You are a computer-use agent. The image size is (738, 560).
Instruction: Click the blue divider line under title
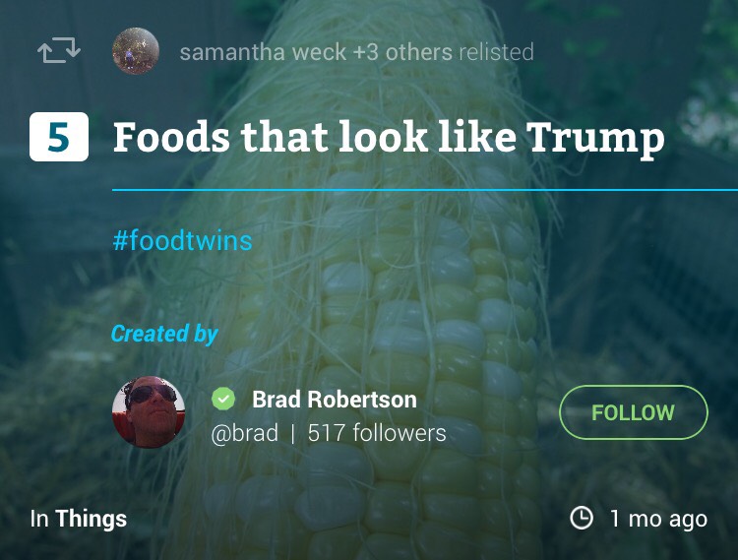(x=425, y=190)
